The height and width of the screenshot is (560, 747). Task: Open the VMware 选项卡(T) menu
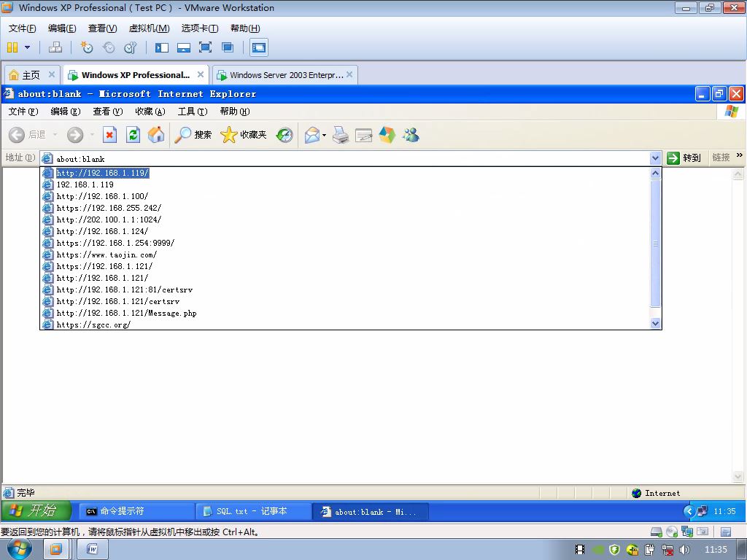(200, 28)
